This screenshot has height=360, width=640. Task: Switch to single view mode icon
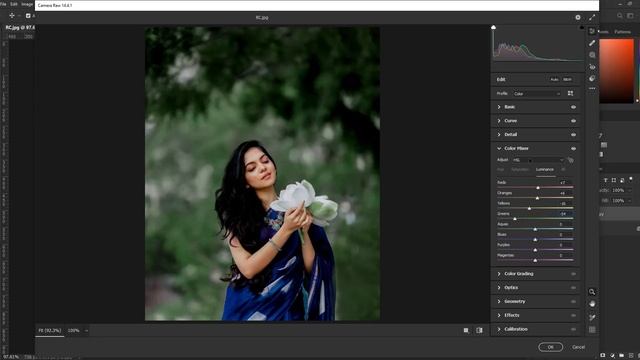[x=466, y=331]
